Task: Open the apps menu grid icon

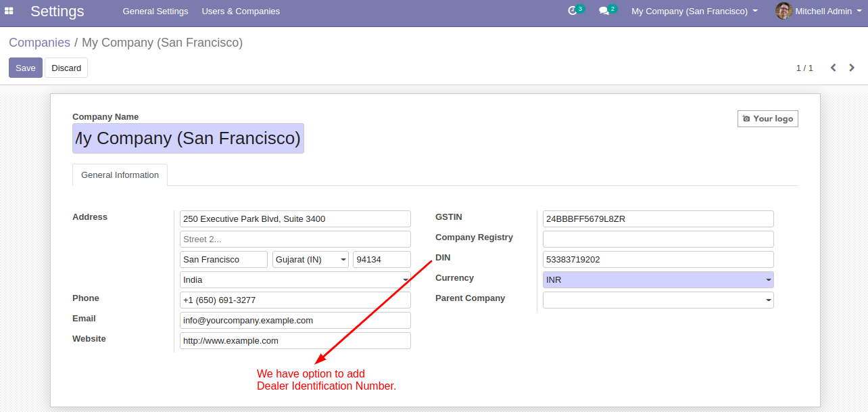Action: (x=9, y=11)
